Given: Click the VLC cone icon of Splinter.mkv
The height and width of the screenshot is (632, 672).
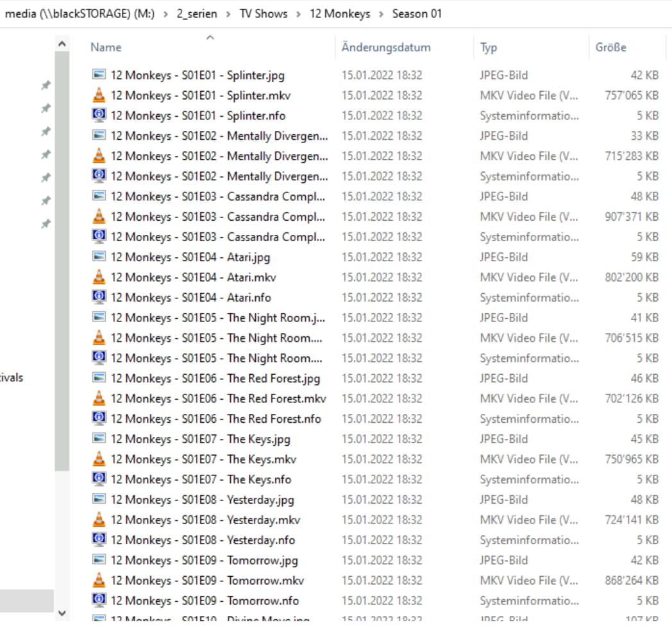Looking at the screenshot, I should [x=99, y=95].
